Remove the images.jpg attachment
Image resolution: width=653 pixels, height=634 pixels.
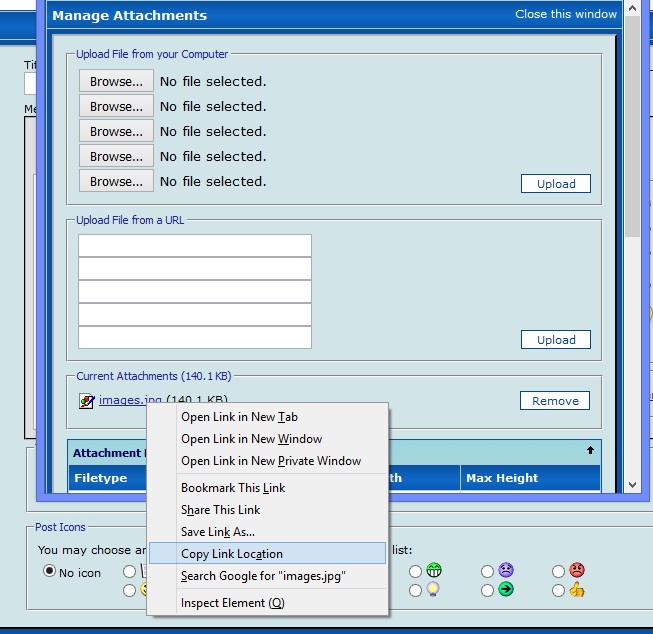(555, 400)
